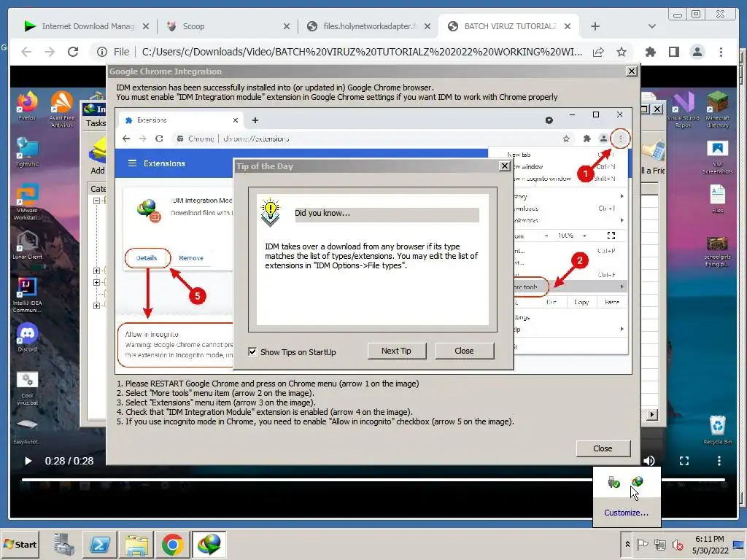The height and width of the screenshot is (560, 747).
Task: Enter video fullscreen mode
Action: tap(684, 461)
